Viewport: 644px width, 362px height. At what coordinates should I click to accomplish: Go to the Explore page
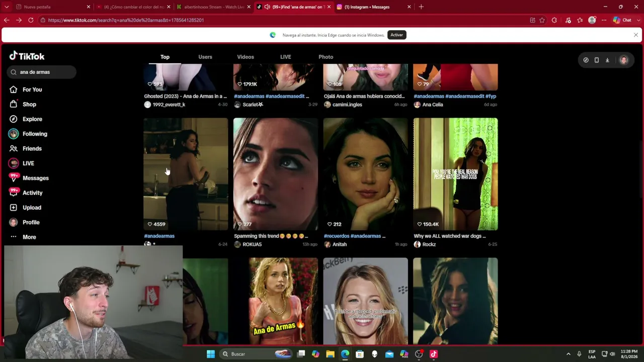pos(25,119)
